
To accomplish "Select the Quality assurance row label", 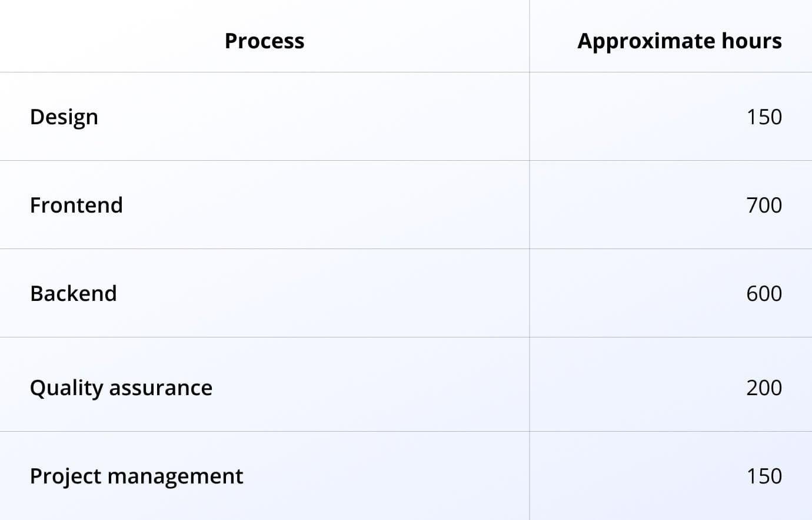I will (121, 387).
